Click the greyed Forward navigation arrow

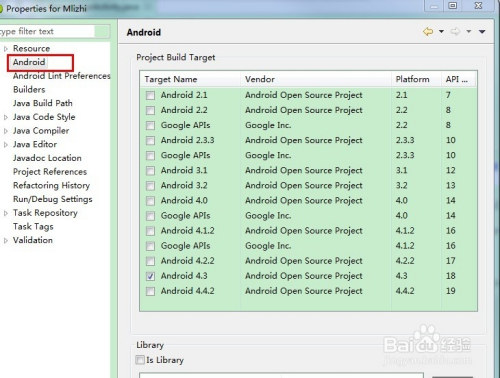455,32
